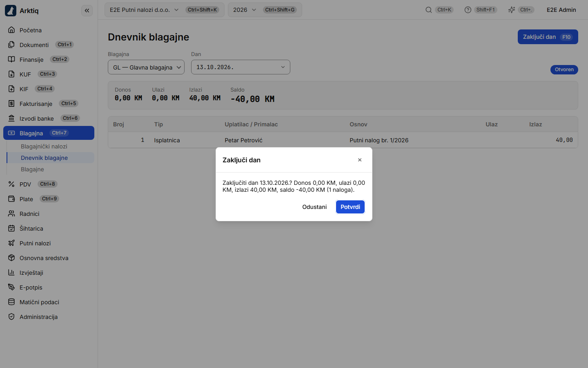Open PDV percent icon

coord(11,184)
